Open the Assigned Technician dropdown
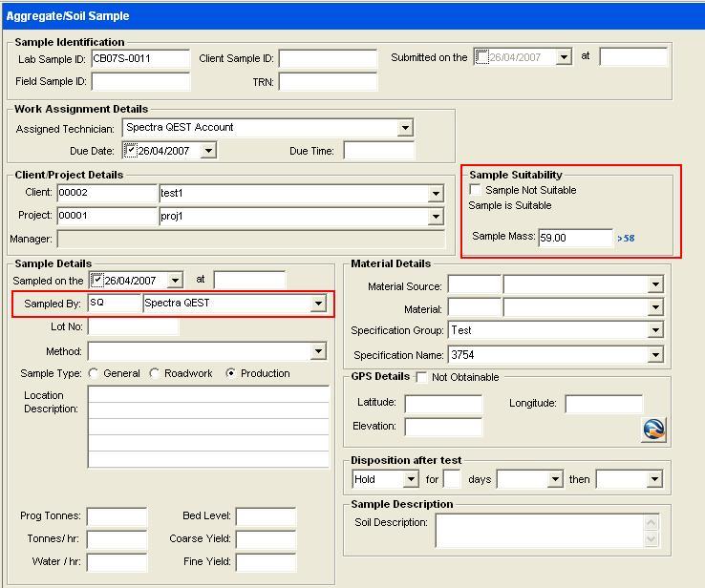Viewport: 705px width, 588px height. (x=405, y=128)
